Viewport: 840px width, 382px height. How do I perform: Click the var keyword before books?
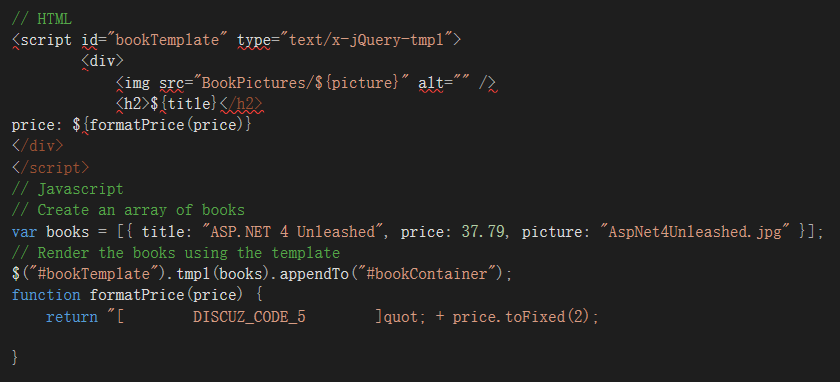pyautogui.click(x=25, y=231)
